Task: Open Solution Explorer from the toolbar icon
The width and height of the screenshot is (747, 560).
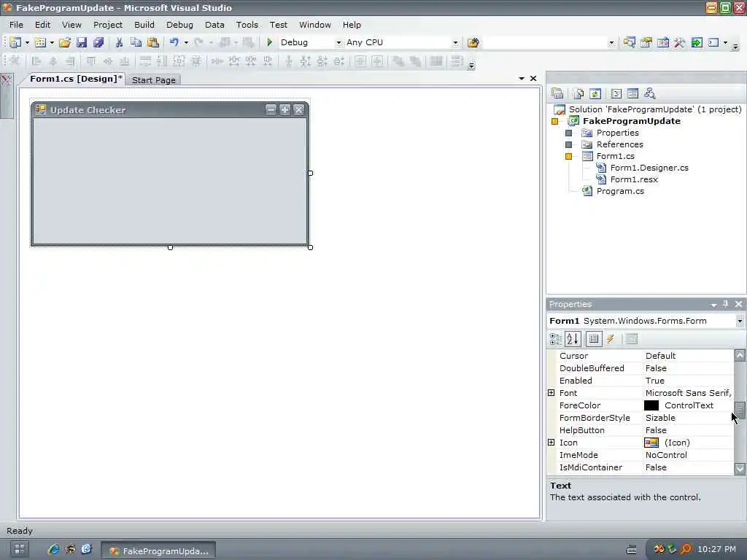Action: click(630, 42)
